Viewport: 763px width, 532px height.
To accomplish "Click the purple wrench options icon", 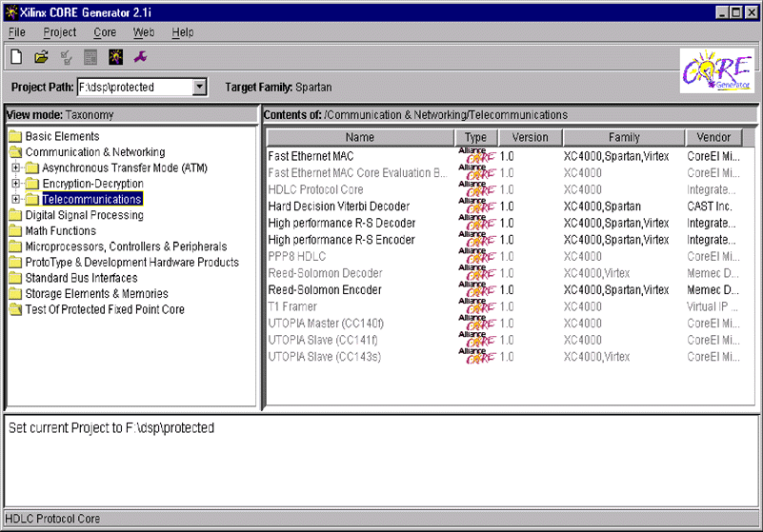I will pyautogui.click(x=140, y=58).
